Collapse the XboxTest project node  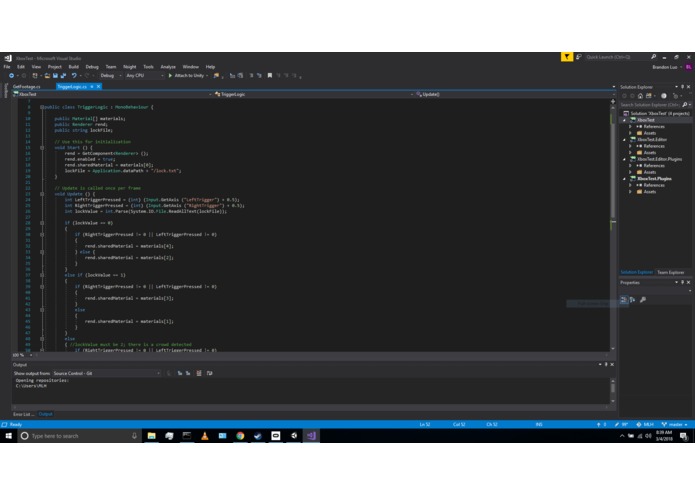(x=625, y=120)
